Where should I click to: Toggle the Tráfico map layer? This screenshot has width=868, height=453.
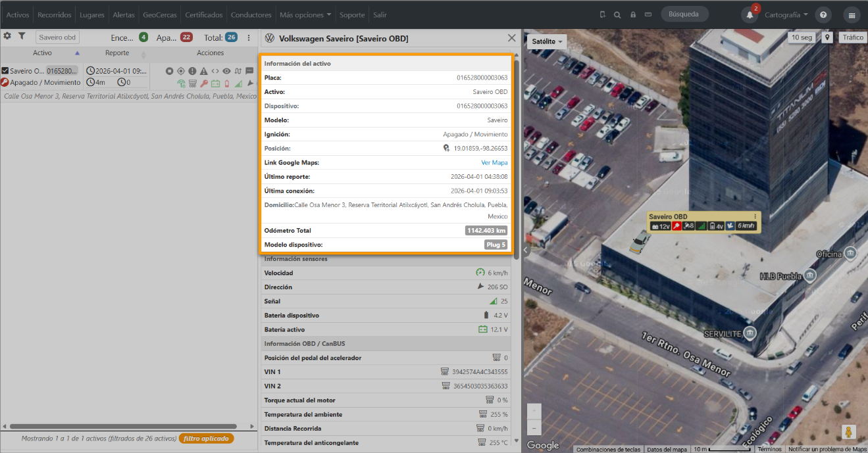pyautogui.click(x=853, y=37)
